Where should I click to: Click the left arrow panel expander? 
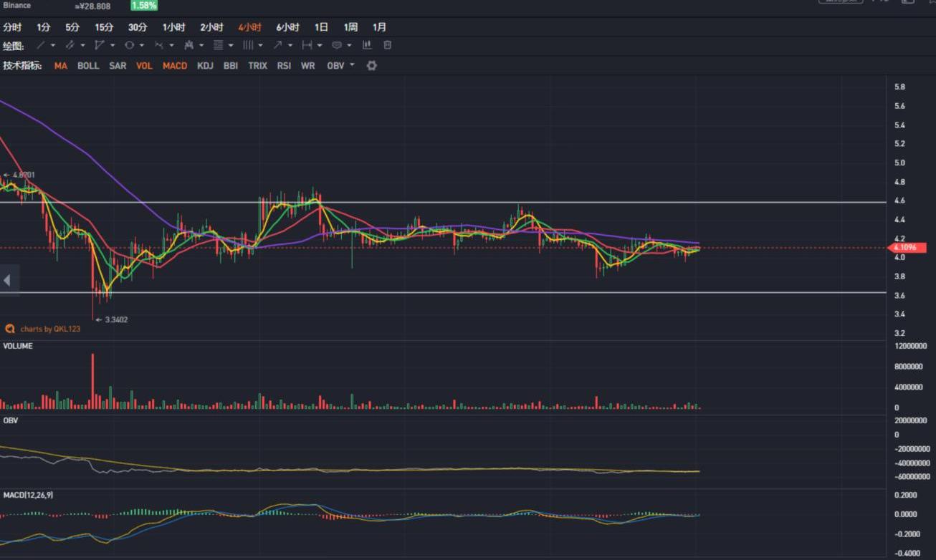pyautogui.click(x=7, y=280)
